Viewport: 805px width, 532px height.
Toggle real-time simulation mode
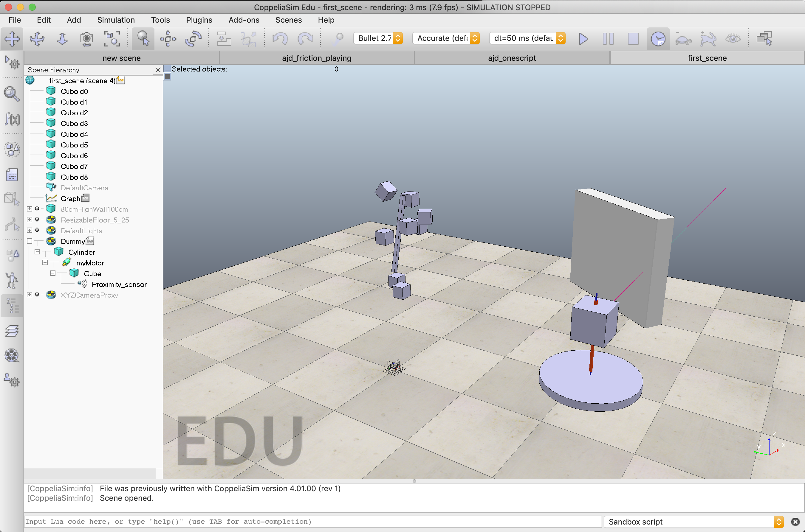(658, 39)
